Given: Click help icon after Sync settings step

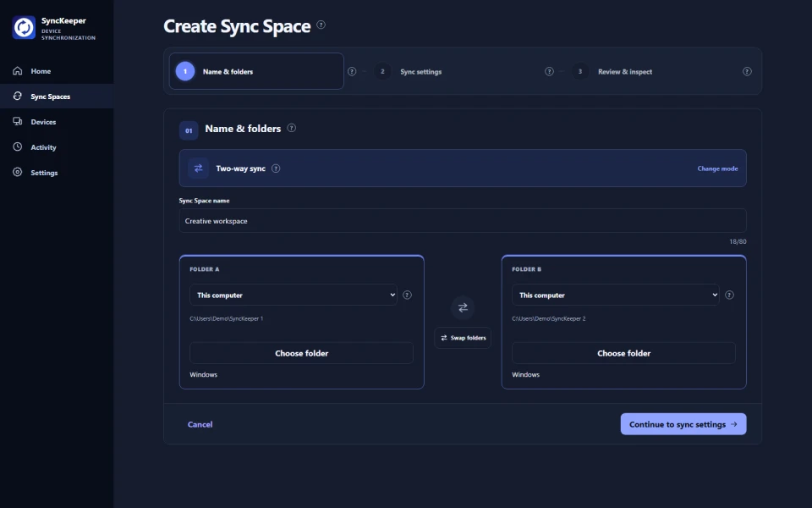Looking at the screenshot, I should click(x=550, y=71).
